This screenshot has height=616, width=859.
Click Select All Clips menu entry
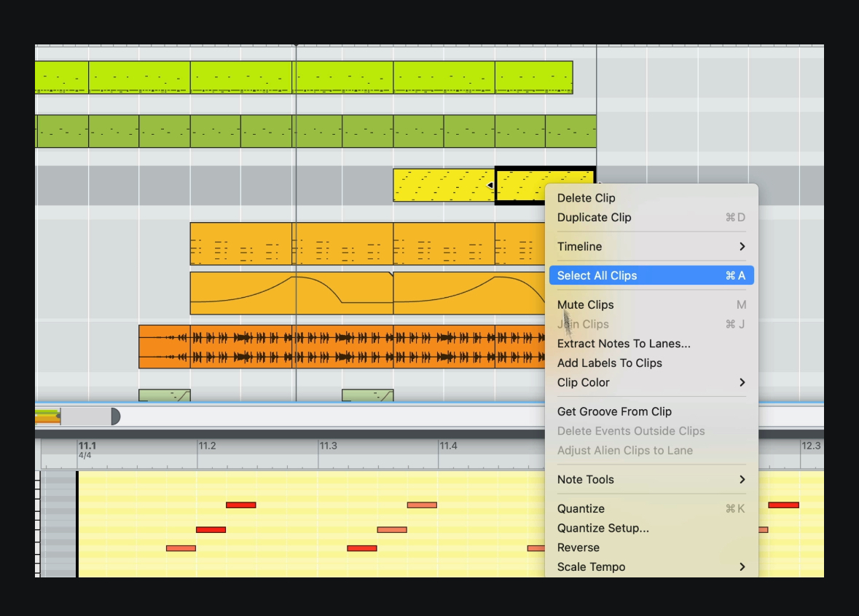point(651,275)
